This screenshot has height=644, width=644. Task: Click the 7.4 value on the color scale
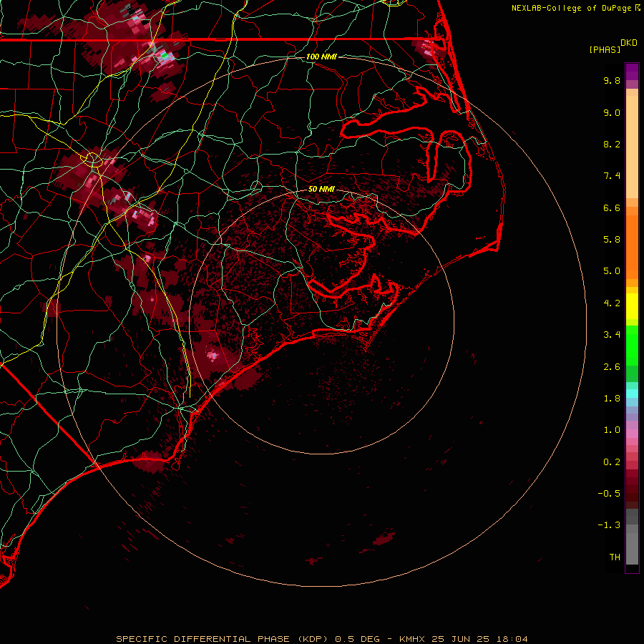(x=612, y=176)
